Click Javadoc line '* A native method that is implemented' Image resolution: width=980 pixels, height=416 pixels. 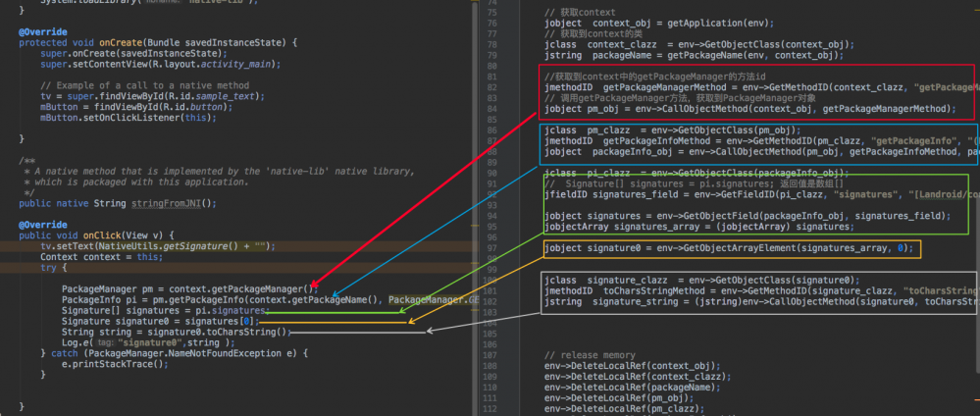coord(219,171)
